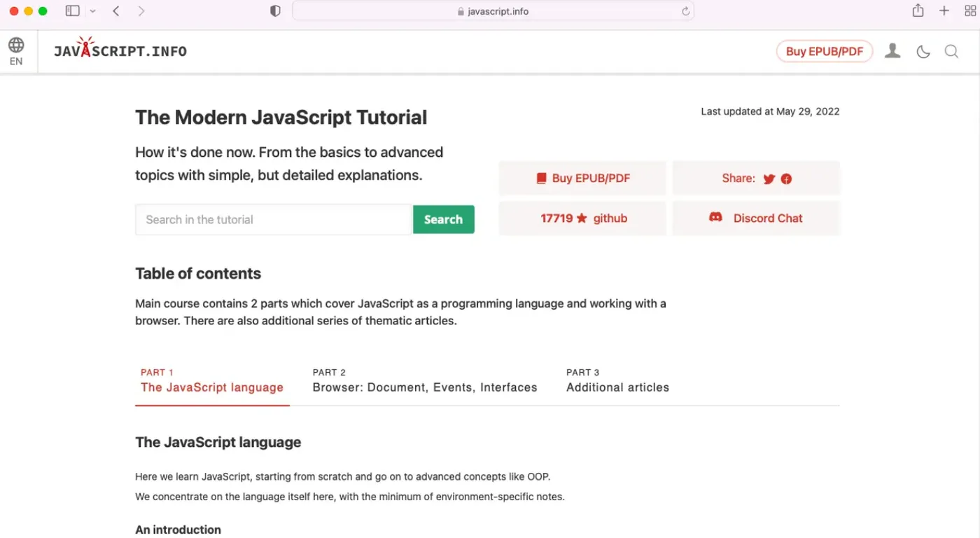Click the lock icon in address bar
This screenshot has width=980, height=538.
pyautogui.click(x=461, y=11)
